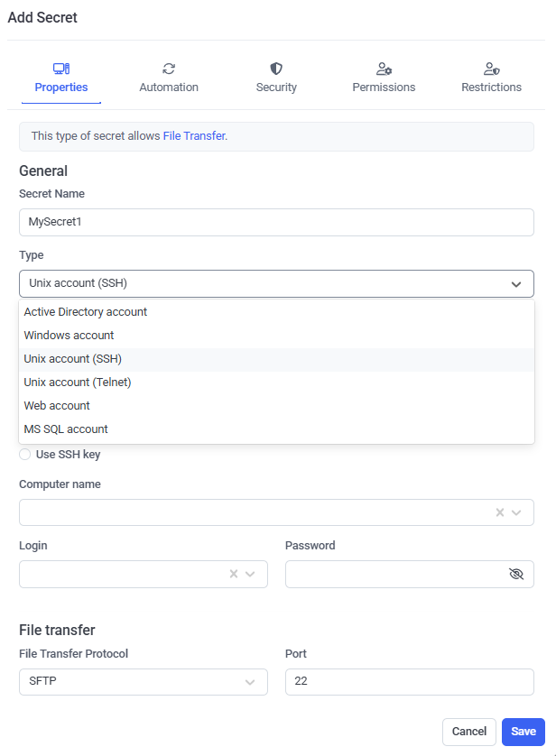Click the Security shield icon

pyautogui.click(x=276, y=69)
